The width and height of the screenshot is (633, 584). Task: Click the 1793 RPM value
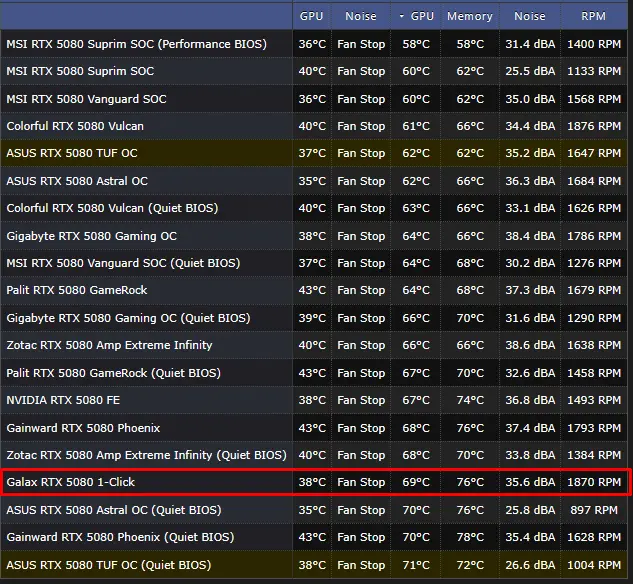594,428
